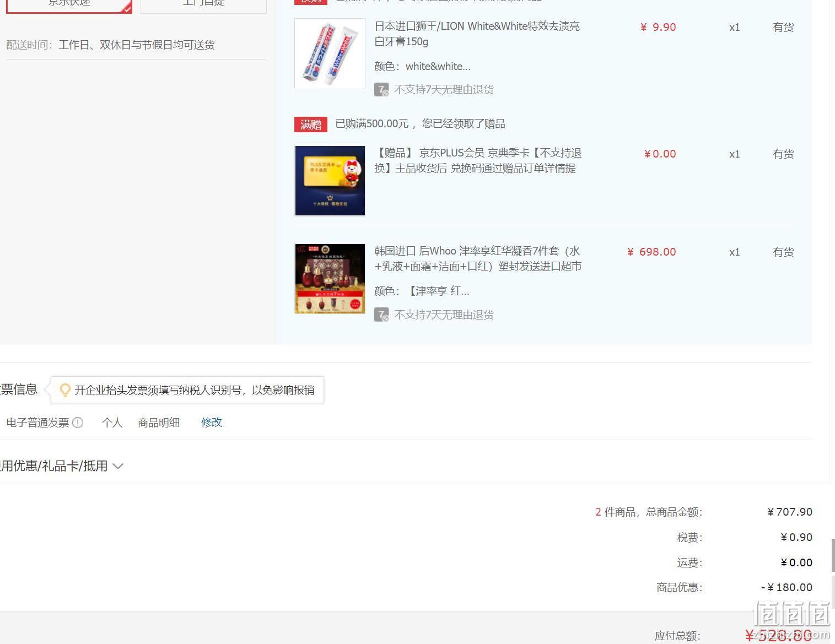Viewport: 835px width, 644px height.
Task: Click 修改 to edit invoice info
Action: click(212, 423)
